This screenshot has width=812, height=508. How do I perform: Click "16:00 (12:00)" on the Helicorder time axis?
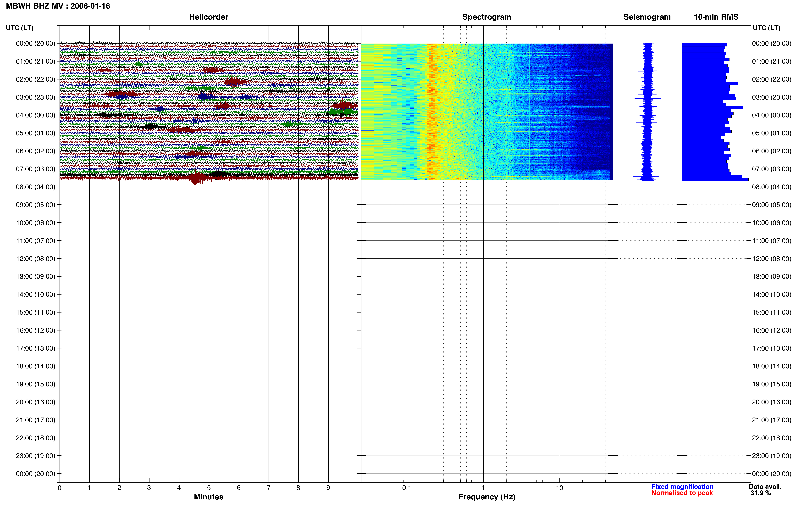tap(36, 330)
